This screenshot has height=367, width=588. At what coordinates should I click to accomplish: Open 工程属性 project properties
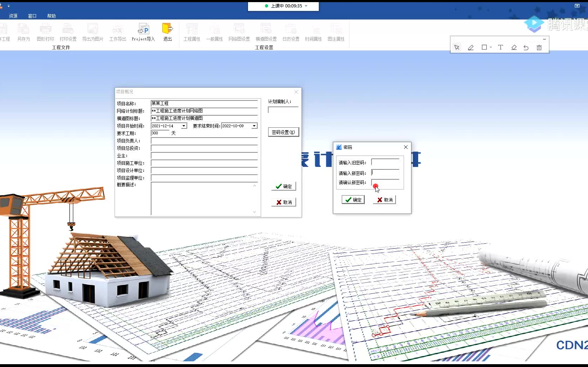192,32
